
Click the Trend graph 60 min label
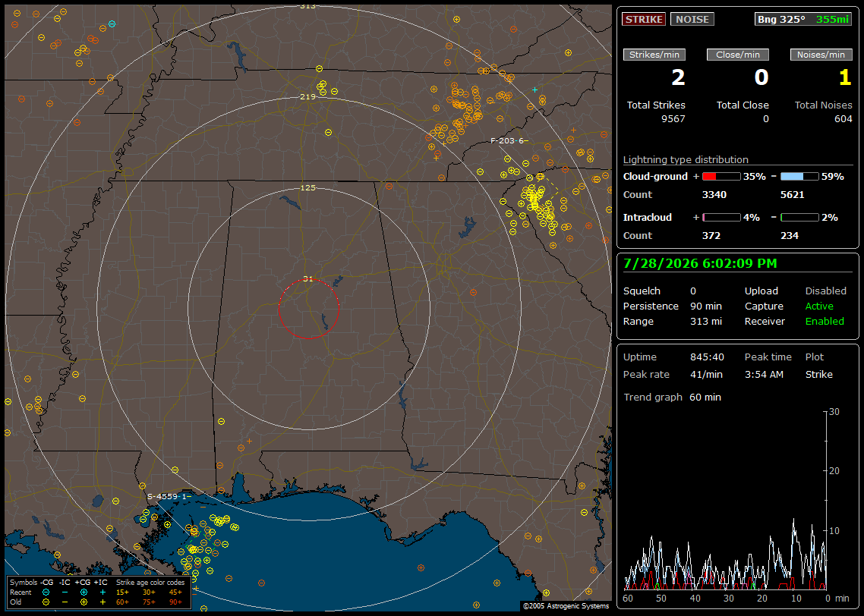click(672, 398)
